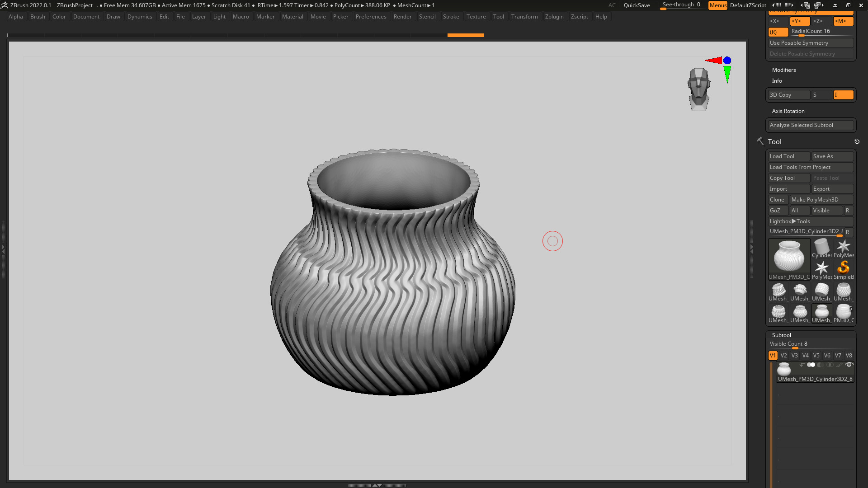Click Analyze Selected Subtool button
This screenshot has height=488, width=868.
click(x=811, y=125)
